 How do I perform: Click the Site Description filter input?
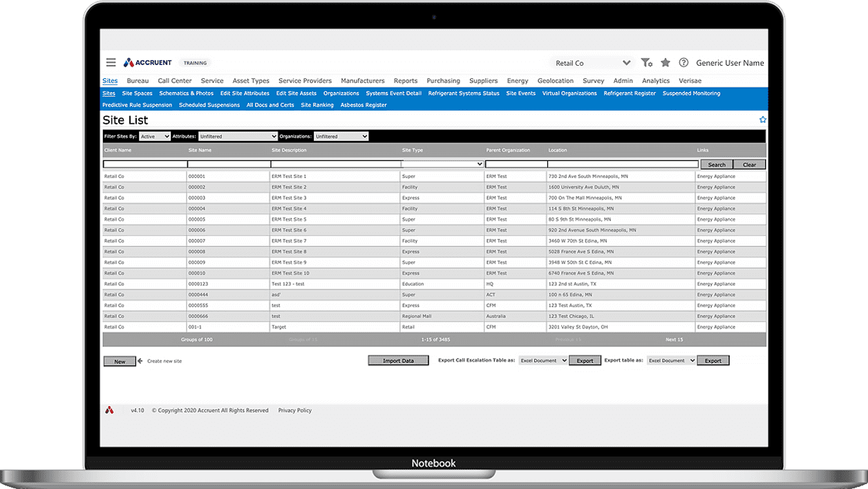tap(336, 164)
